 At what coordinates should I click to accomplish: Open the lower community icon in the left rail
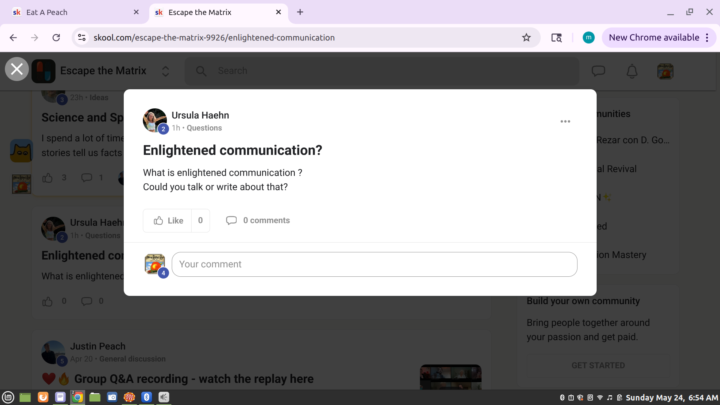21,184
